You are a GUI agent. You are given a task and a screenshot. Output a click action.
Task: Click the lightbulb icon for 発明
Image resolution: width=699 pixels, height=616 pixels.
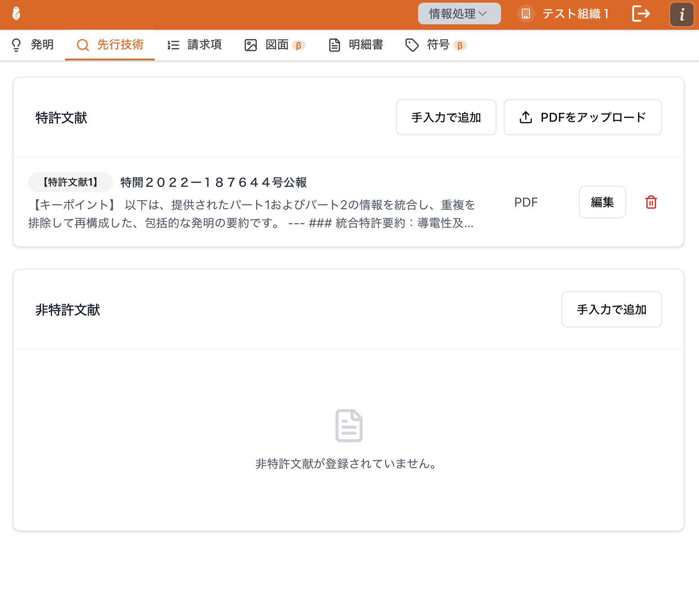click(x=16, y=45)
